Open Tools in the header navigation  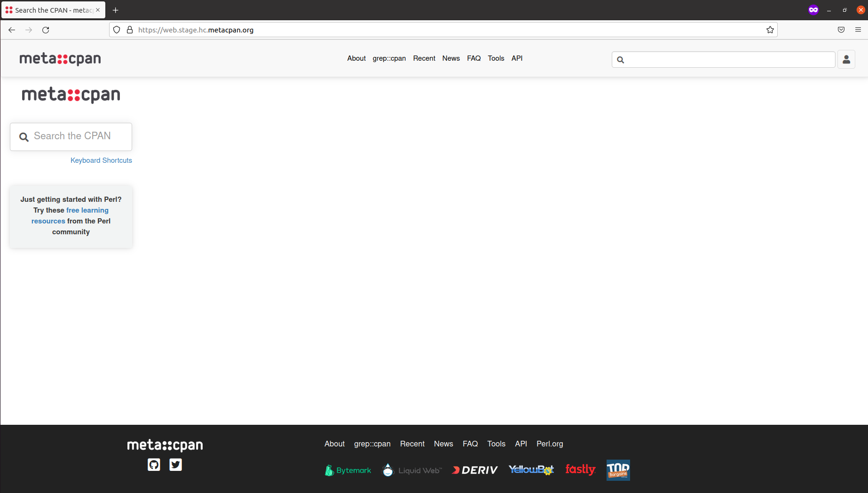[496, 58]
